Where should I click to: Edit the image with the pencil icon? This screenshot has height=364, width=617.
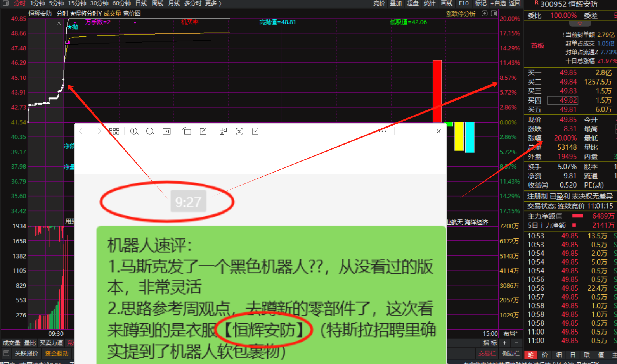click(x=203, y=131)
